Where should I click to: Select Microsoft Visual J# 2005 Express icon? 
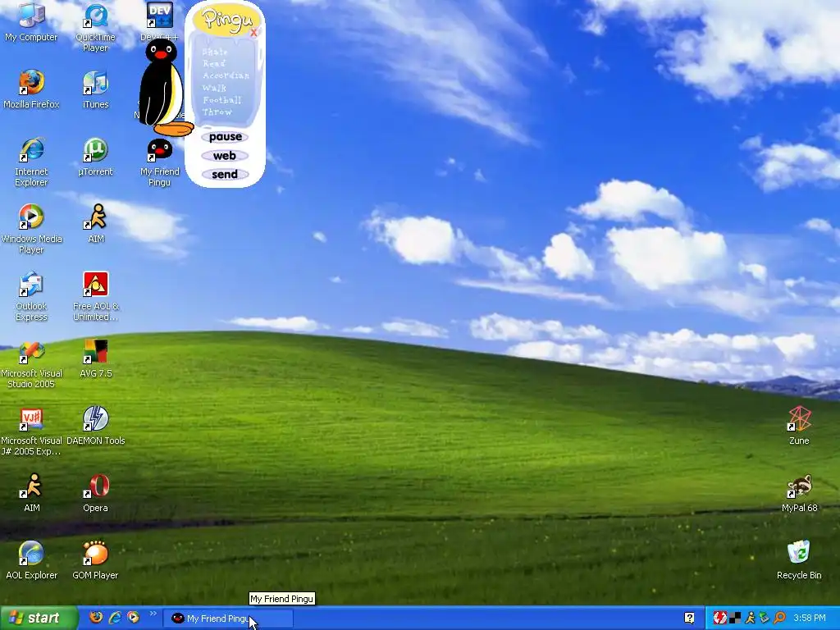[x=31, y=431]
